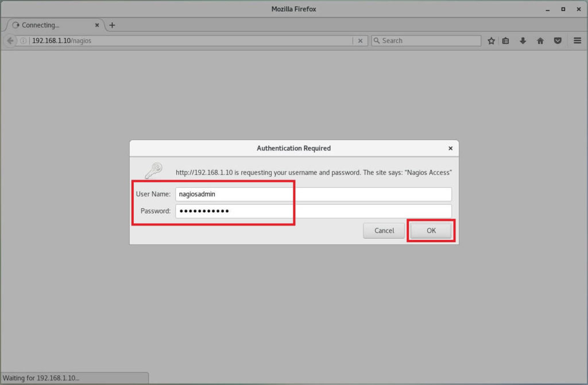Open the Downloads arrow icon
This screenshot has height=385, width=588.
[x=523, y=41]
